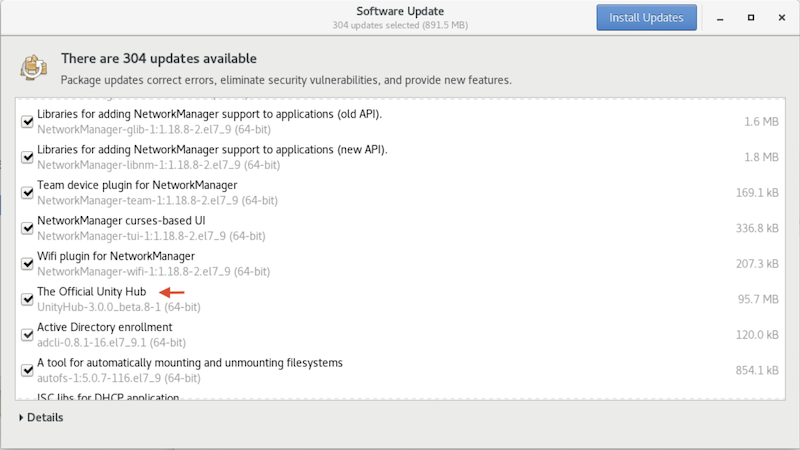Maximize the Software Update window
800x450 pixels.
(x=751, y=18)
